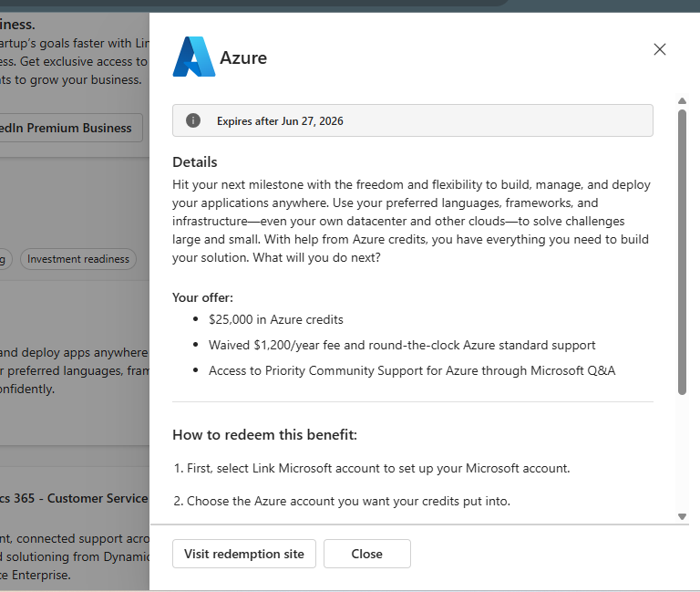Image resolution: width=700 pixels, height=592 pixels.
Task: Click the Priority Community Support bullet item
Action: point(412,370)
